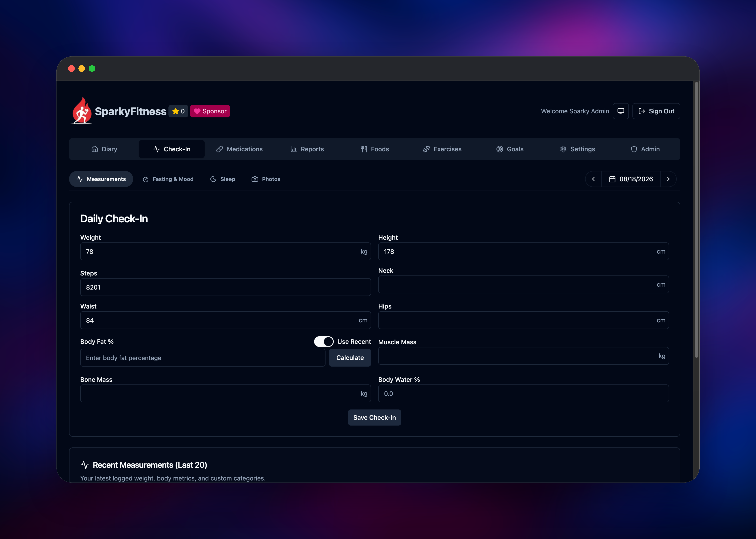The height and width of the screenshot is (539, 756).
Task: Navigate to the Goals tab
Action: pyautogui.click(x=510, y=149)
